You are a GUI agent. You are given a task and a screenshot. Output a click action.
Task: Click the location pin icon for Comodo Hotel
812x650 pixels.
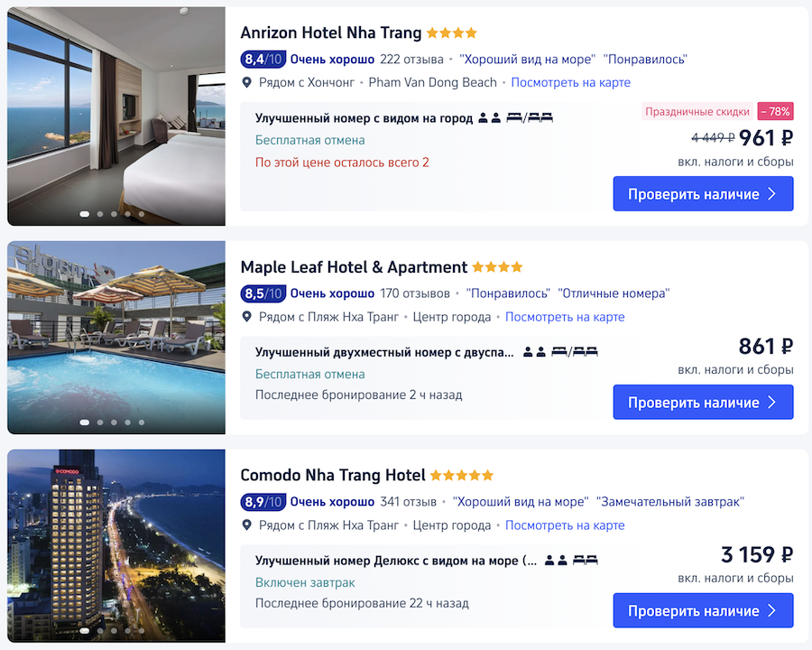[x=247, y=525]
